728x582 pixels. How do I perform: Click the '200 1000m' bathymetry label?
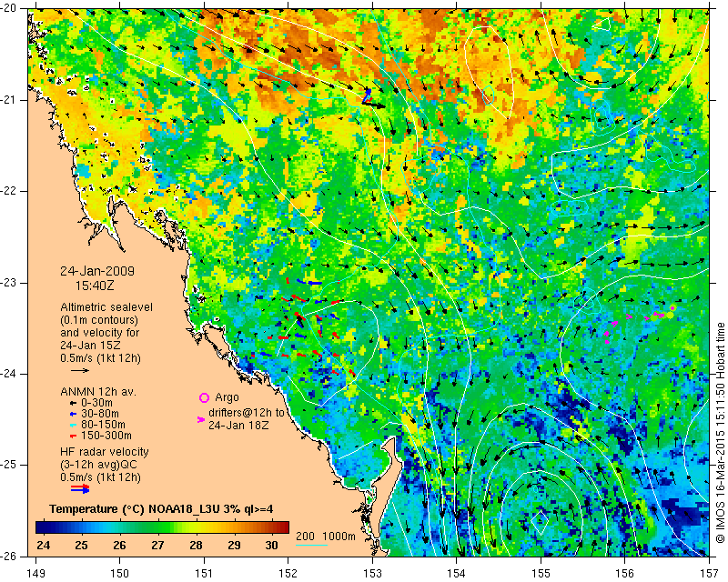(326, 537)
